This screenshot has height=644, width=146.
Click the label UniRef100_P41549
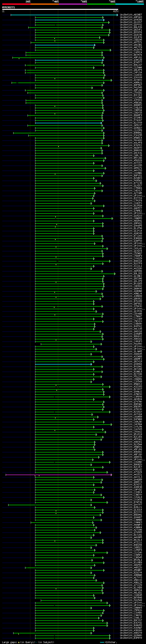coord(131,600)
